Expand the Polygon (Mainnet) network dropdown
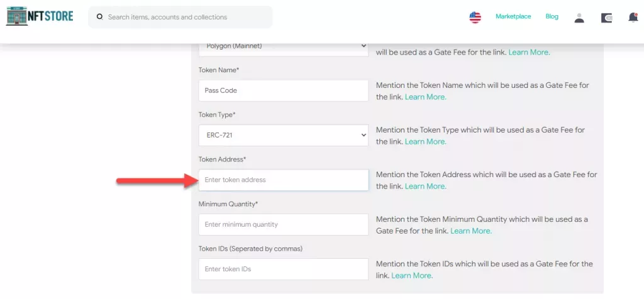 click(x=283, y=46)
